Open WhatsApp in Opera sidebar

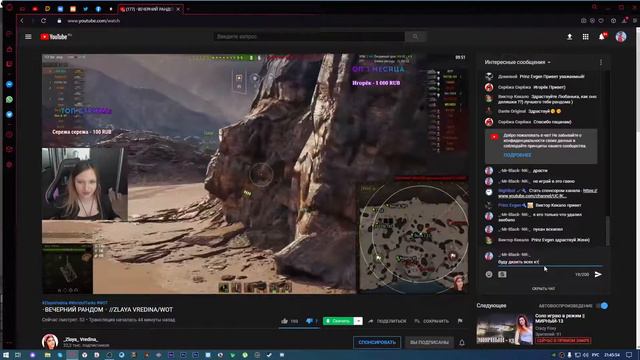point(9,100)
